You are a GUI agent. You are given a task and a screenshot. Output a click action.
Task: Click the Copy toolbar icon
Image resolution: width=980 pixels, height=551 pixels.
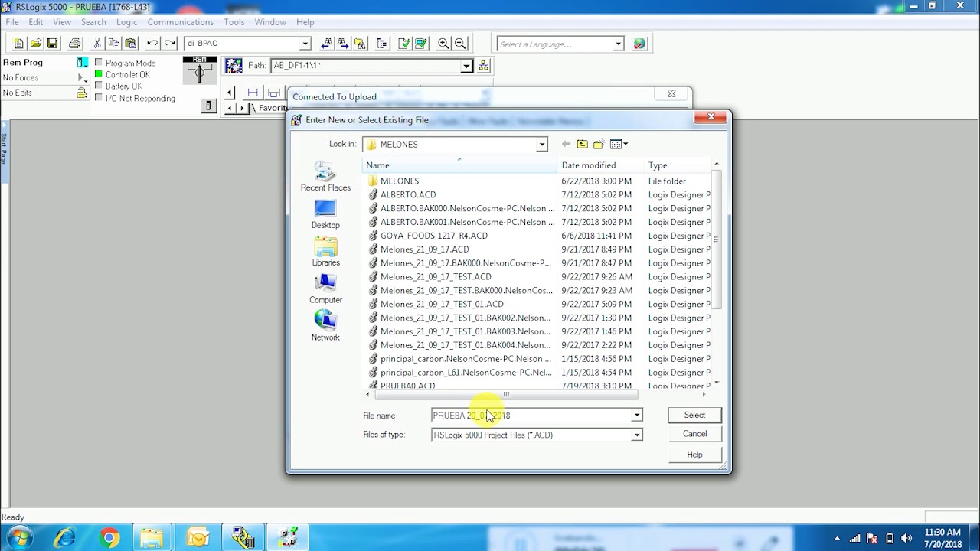coord(114,44)
